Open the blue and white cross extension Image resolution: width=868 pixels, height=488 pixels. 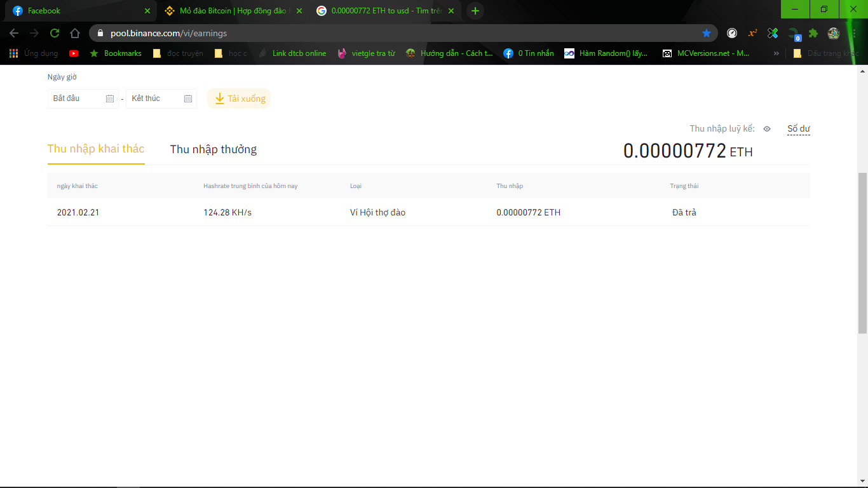773,33
